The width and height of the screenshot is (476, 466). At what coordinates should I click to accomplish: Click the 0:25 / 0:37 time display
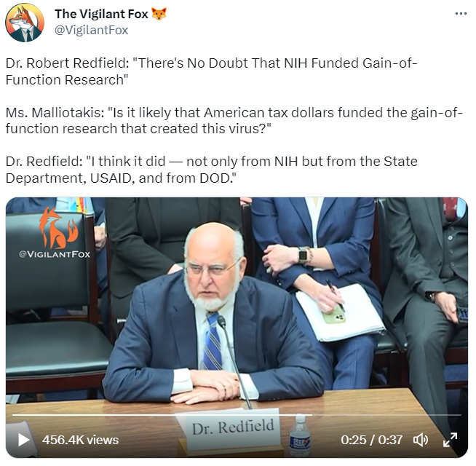click(x=372, y=440)
